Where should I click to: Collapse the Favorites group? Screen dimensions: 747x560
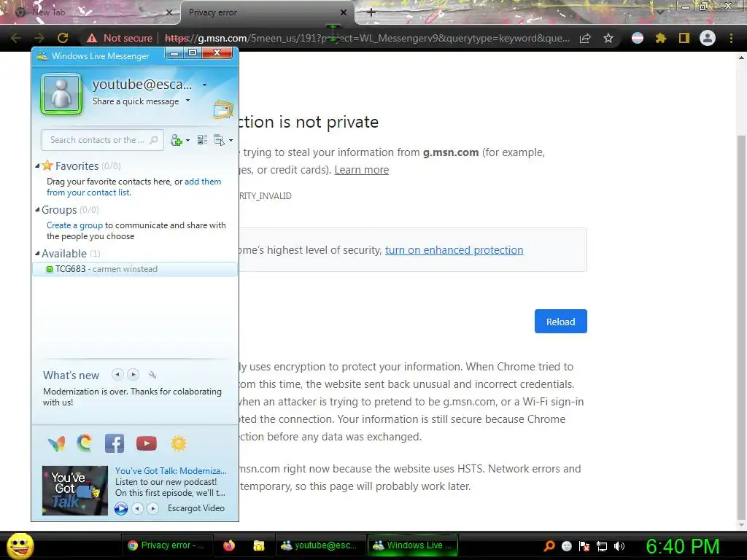pyautogui.click(x=38, y=166)
